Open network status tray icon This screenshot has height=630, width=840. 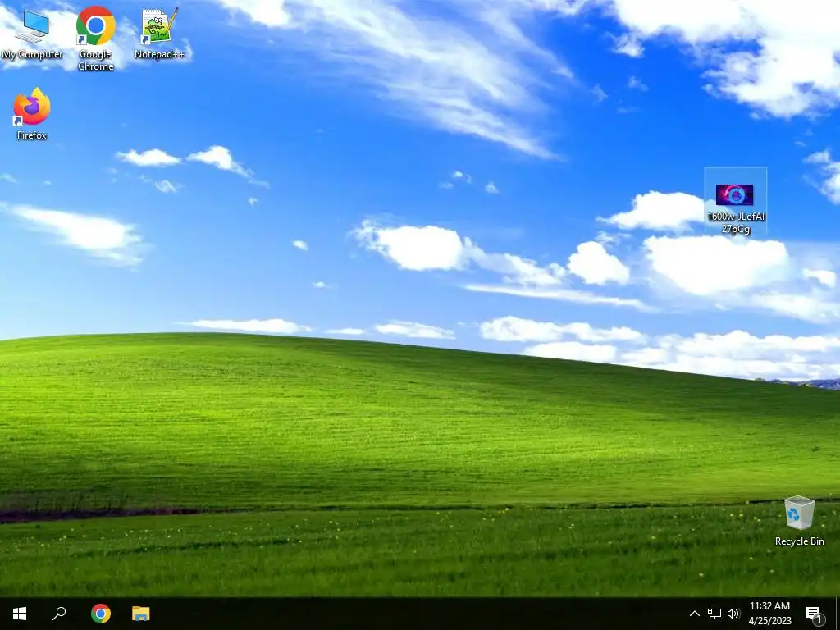[x=714, y=614]
